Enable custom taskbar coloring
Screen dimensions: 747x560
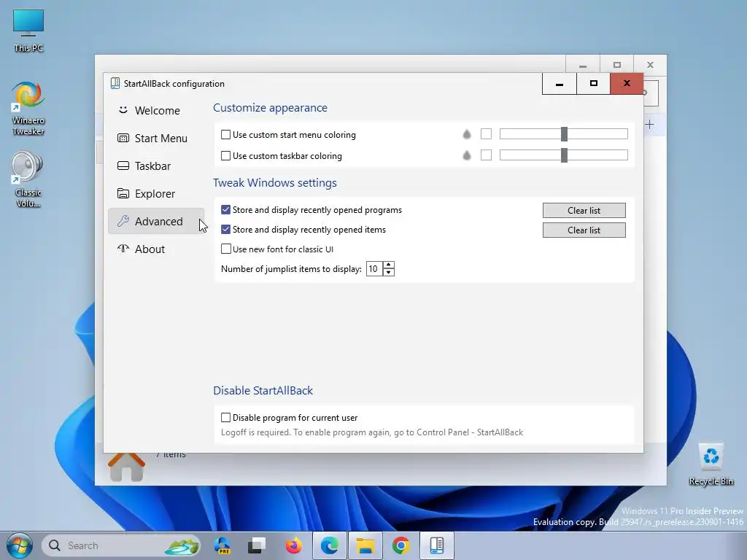[x=226, y=156]
